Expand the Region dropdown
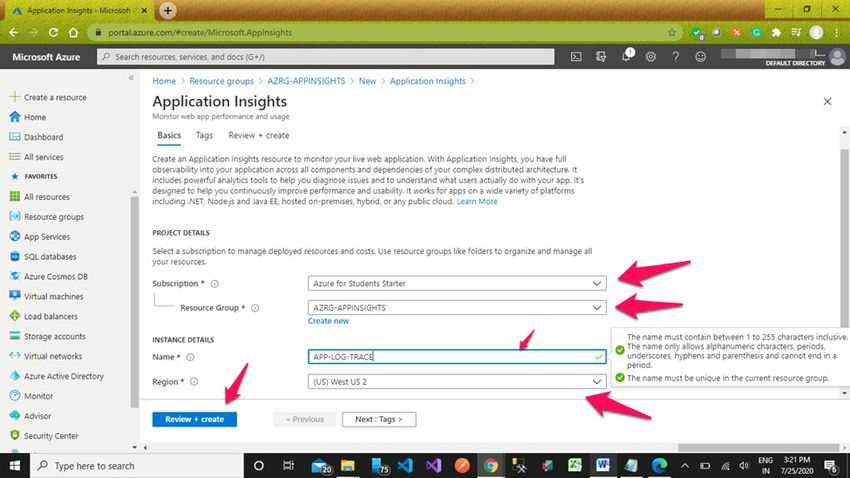Image resolution: width=850 pixels, height=478 pixels. (x=457, y=382)
